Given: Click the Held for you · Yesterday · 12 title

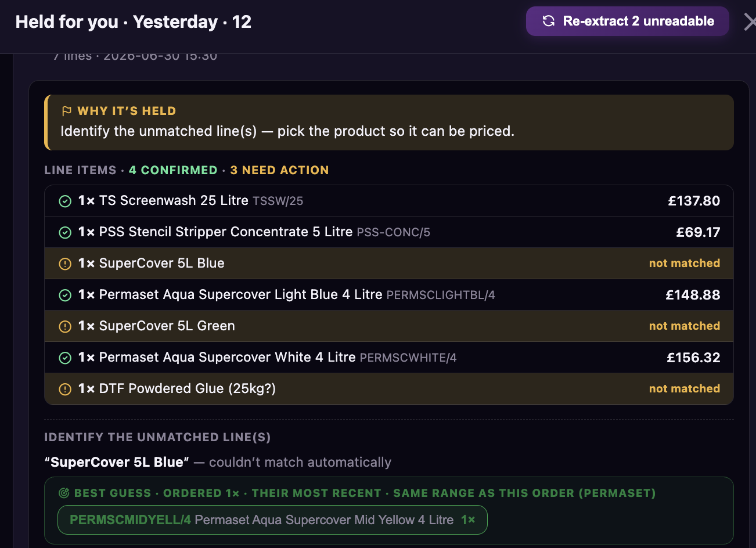Looking at the screenshot, I should [x=134, y=22].
